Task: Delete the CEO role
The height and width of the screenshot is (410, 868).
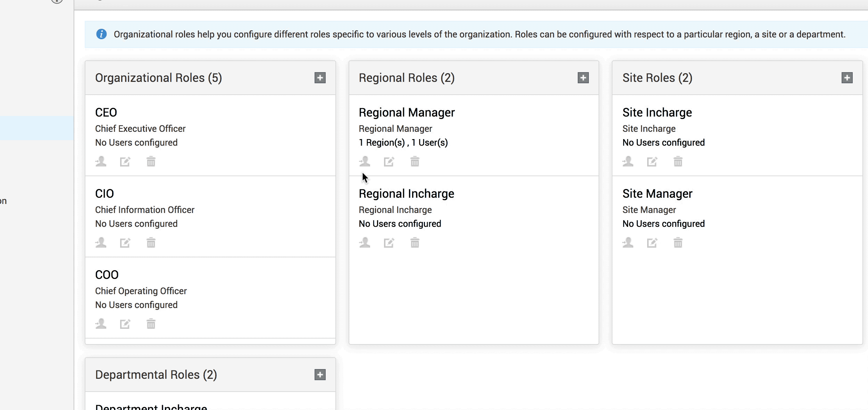Action: coord(151,162)
